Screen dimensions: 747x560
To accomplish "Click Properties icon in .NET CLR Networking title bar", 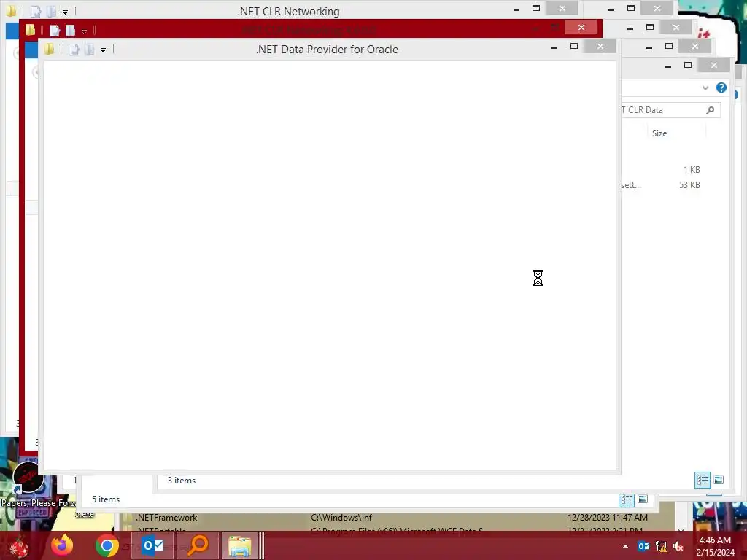I will (x=36, y=12).
